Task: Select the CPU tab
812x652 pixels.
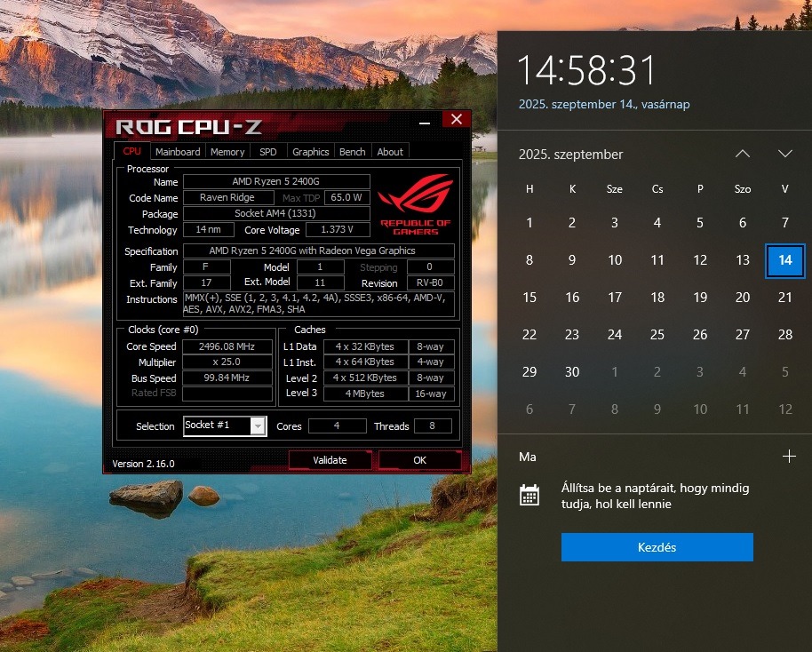Action: click(x=131, y=151)
